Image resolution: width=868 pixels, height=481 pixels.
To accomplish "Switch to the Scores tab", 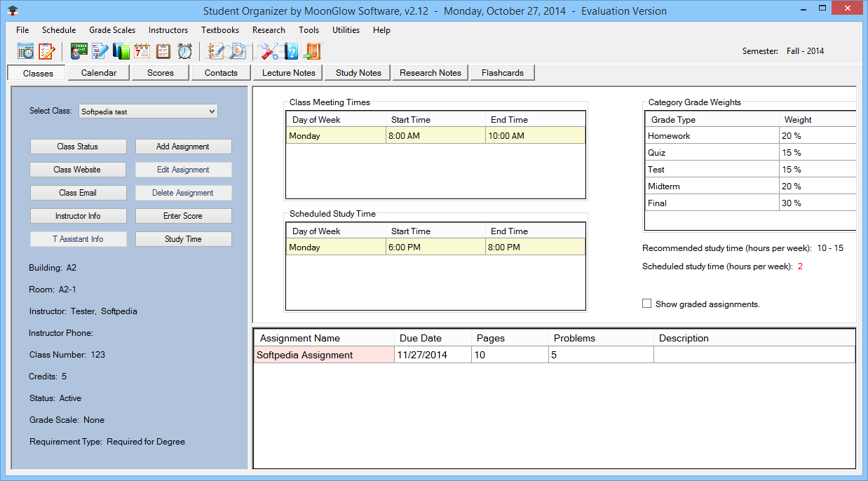I will coord(161,72).
